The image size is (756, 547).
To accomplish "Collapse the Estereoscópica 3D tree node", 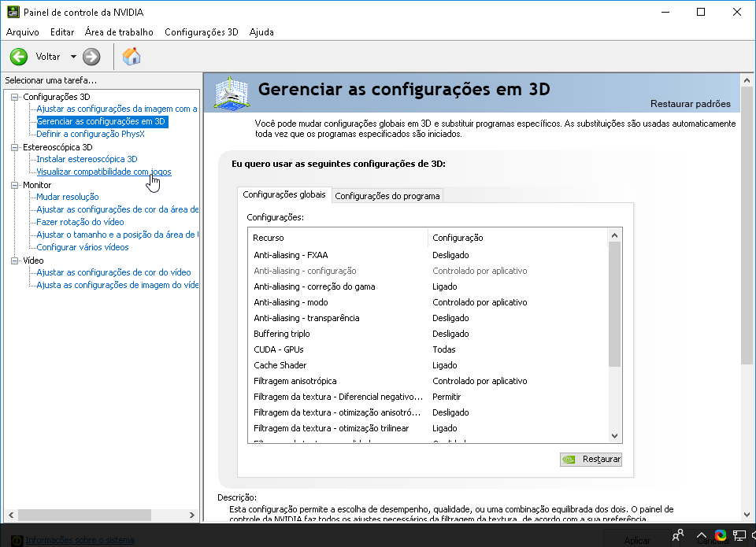I will point(14,147).
